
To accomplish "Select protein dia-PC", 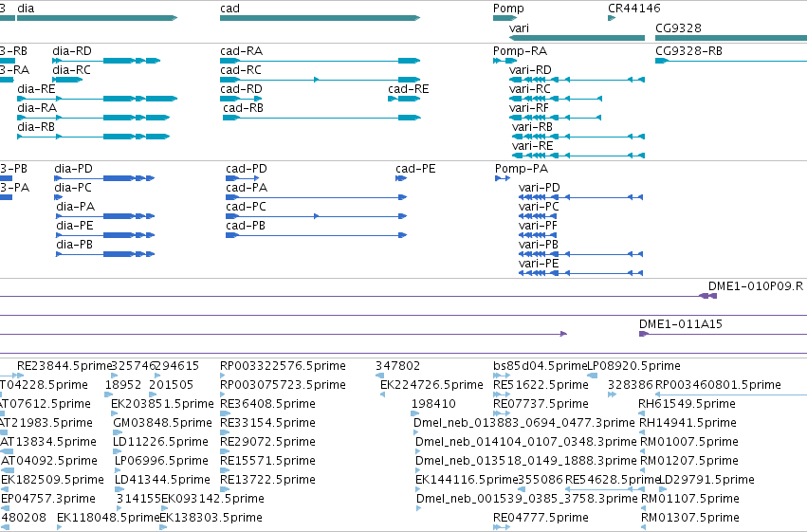I will click(x=58, y=197).
